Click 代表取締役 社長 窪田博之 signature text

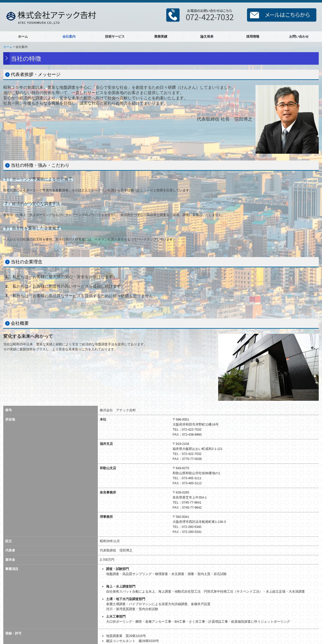click(224, 119)
